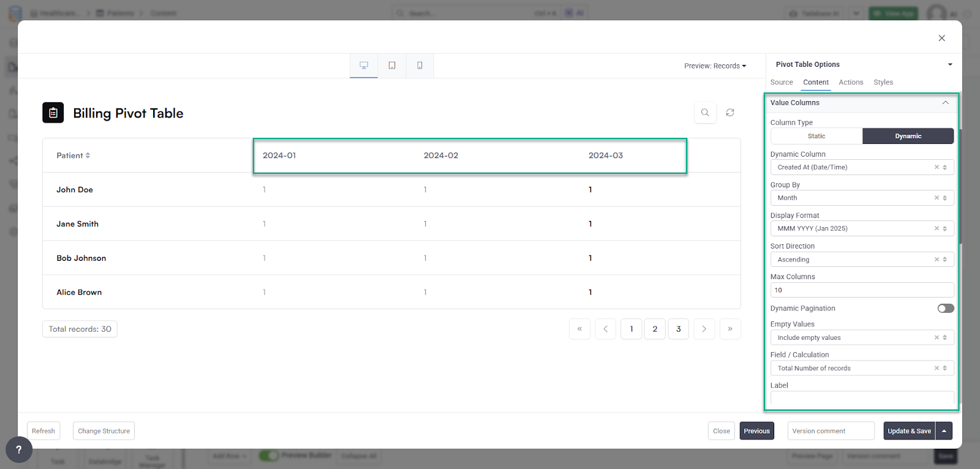
Task: Select the mobile preview icon
Action: tap(420, 66)
